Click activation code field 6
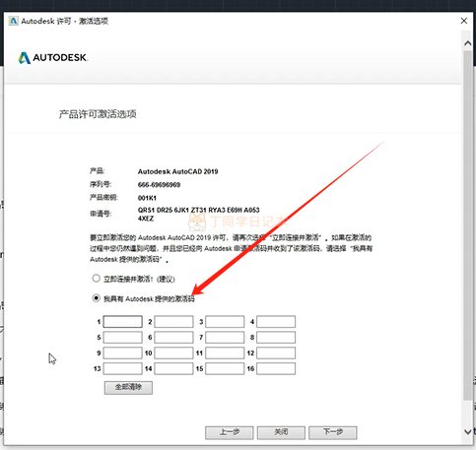 (x=173, y=338)
